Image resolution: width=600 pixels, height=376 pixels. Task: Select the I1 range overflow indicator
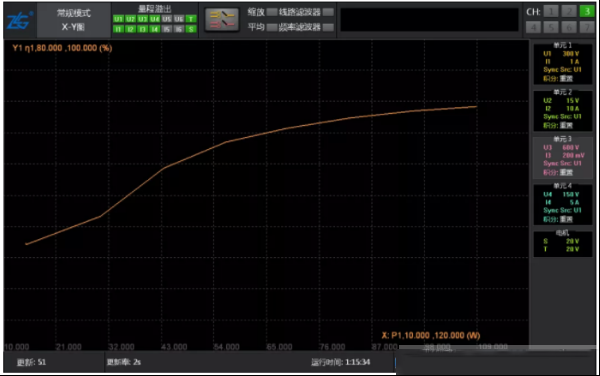point(118,29)
